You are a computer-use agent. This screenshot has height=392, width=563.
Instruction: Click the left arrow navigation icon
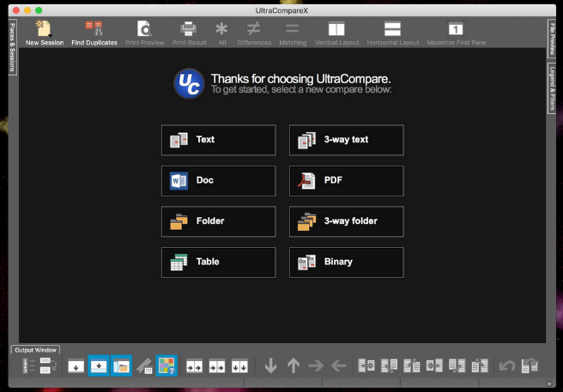(x=339, y=365)
